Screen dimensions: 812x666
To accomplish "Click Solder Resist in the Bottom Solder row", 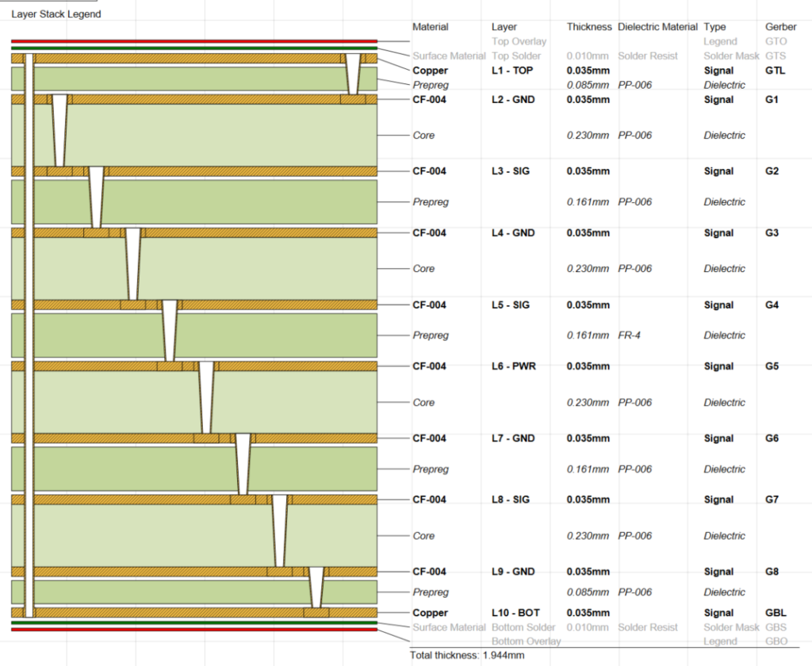I will [647, 627].
